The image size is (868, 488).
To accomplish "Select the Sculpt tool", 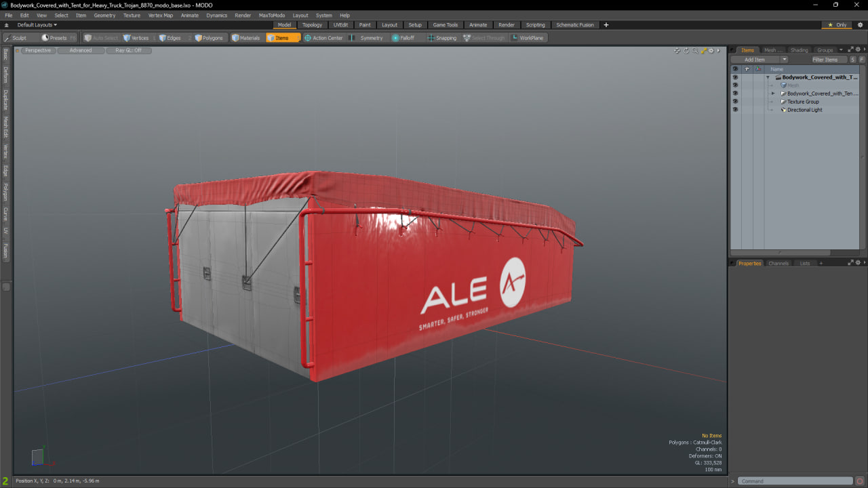I will pos(20,38).
